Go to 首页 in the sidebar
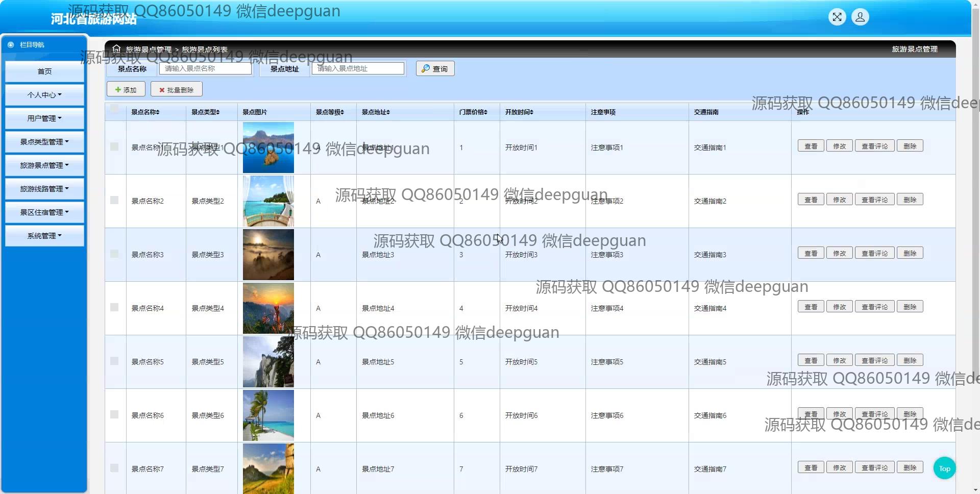Image resolution: width=980 pixels, height=494 pixels. pyautogui.click(x=44, y=71)
